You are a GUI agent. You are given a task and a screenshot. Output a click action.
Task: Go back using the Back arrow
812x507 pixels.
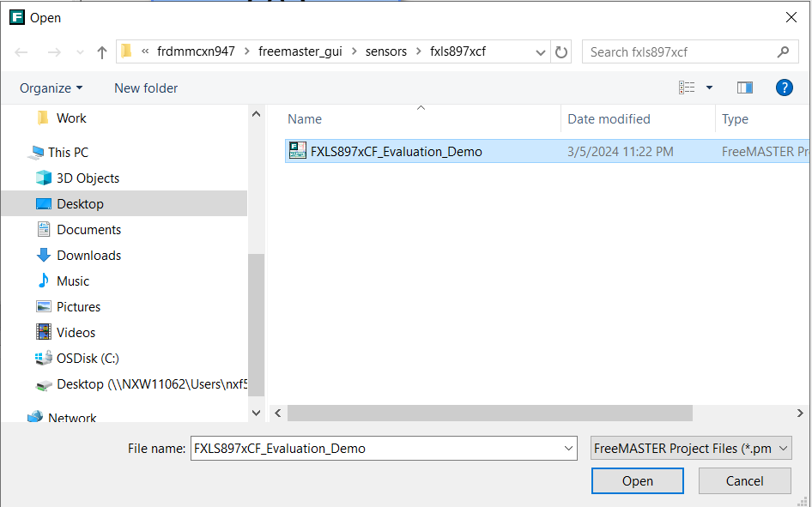pyautogui.click(x=21, y=52)
